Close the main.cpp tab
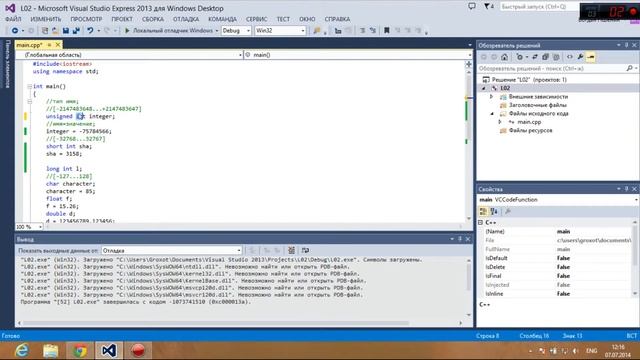This screenshot has width=640, height=360. click(58, 45)
